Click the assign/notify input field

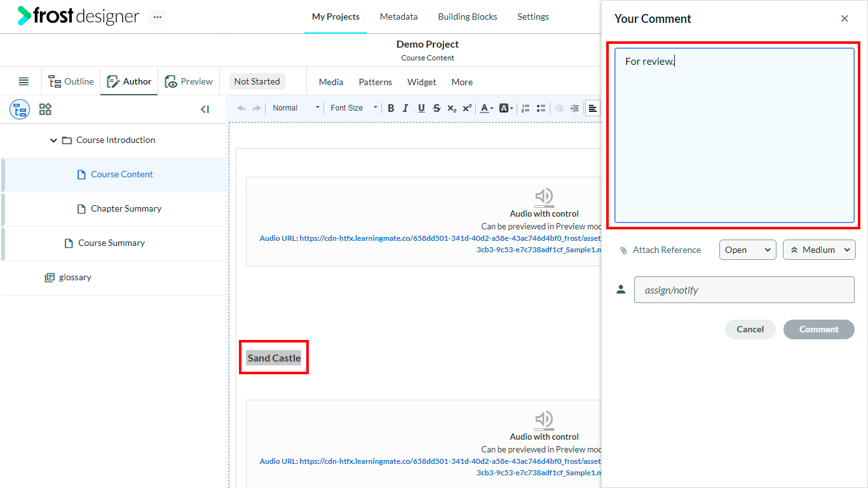tap(744, 290)
